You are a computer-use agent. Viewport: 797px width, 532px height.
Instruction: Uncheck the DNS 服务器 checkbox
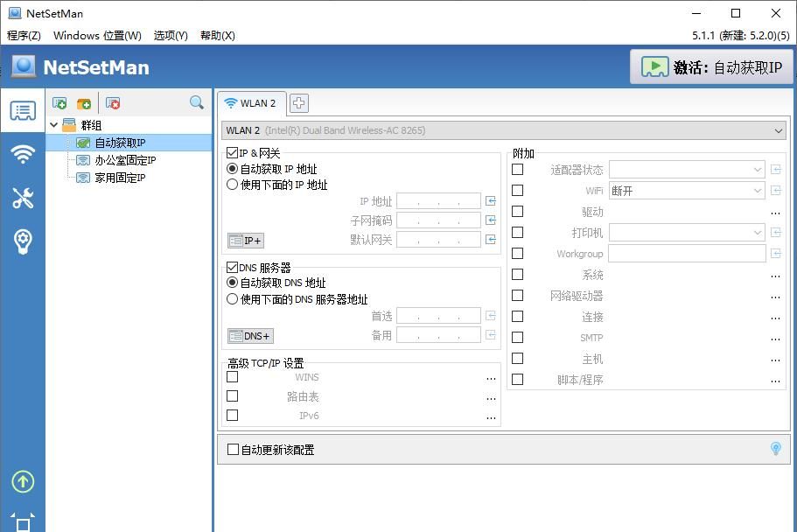click(x=233, y=267)
